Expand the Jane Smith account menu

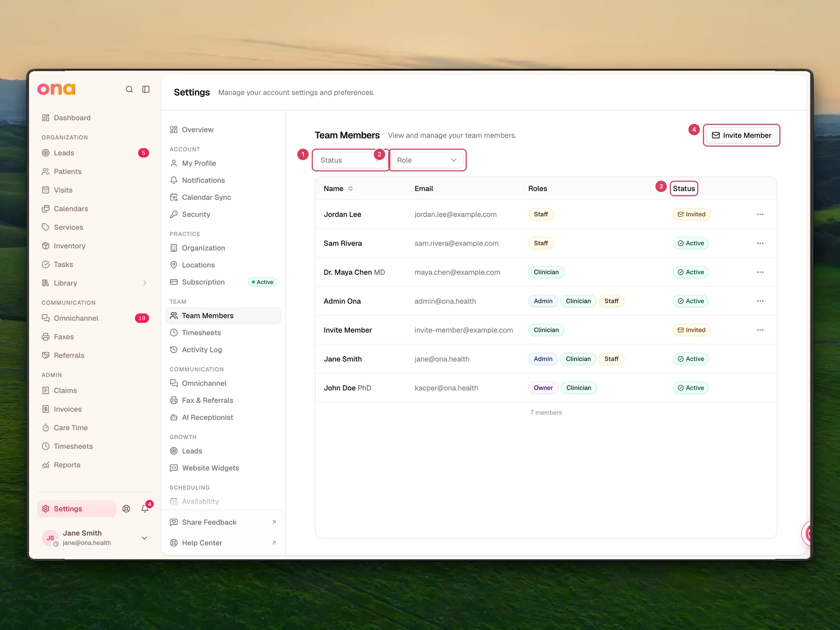coord(144,538)
